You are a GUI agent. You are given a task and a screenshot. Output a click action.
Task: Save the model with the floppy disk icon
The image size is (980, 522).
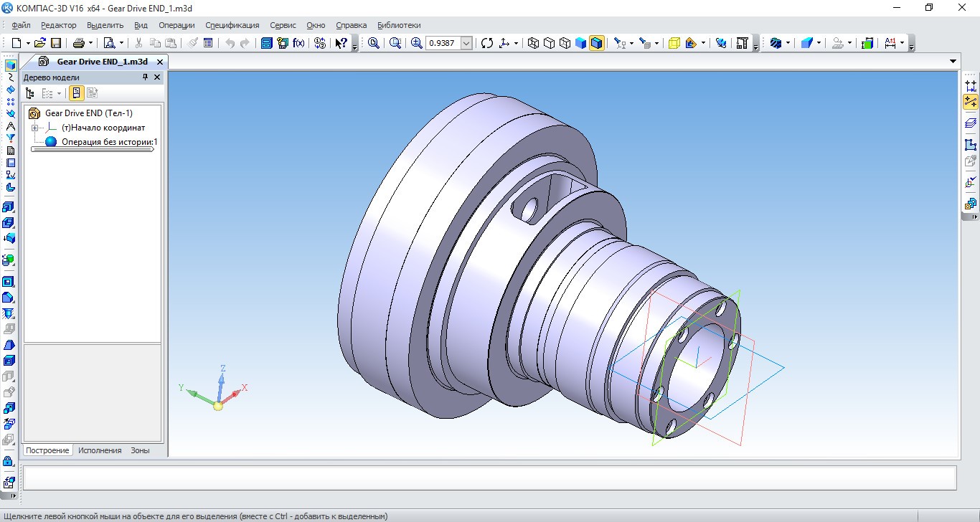55,43
